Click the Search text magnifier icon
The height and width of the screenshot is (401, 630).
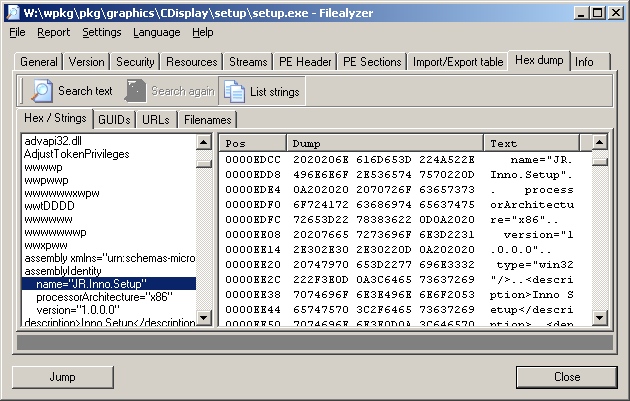point(42,91)
